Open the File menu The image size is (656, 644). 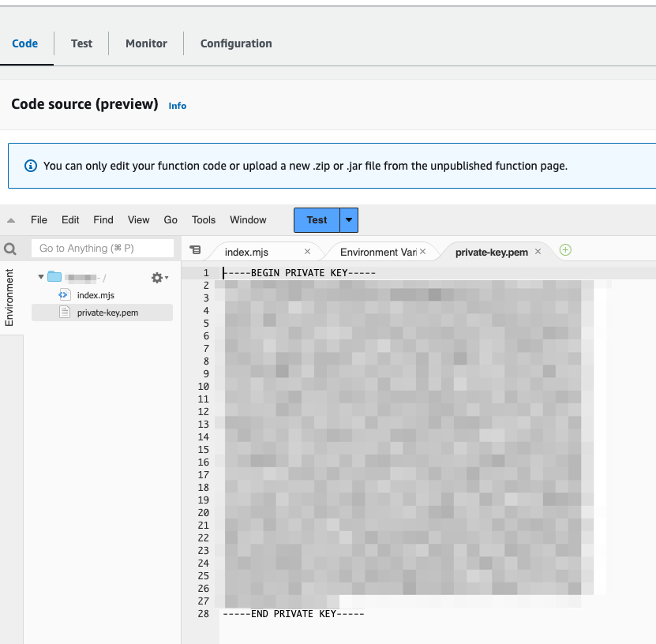click(39, 220)
